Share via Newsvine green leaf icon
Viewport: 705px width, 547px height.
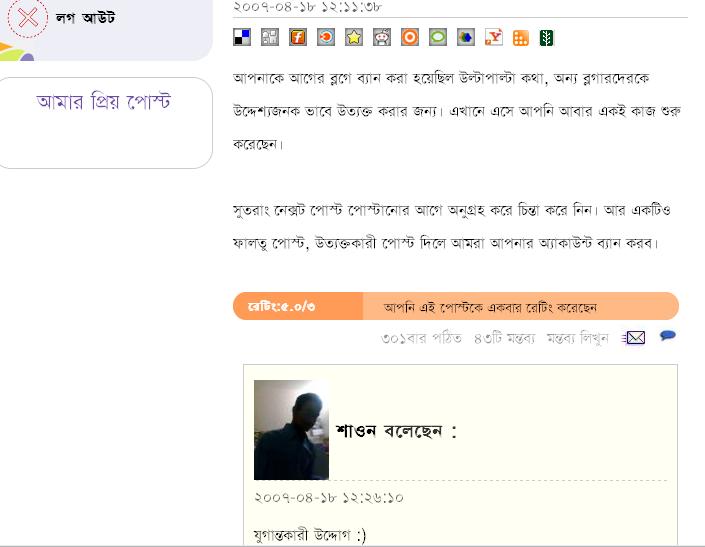pos(547,38)
